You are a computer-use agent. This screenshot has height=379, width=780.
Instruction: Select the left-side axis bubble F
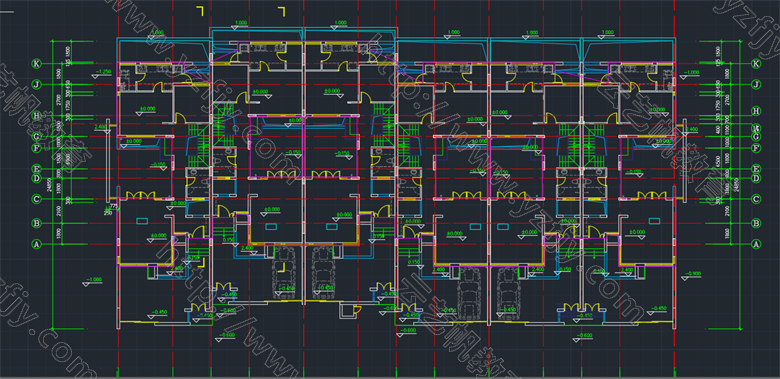36,148
